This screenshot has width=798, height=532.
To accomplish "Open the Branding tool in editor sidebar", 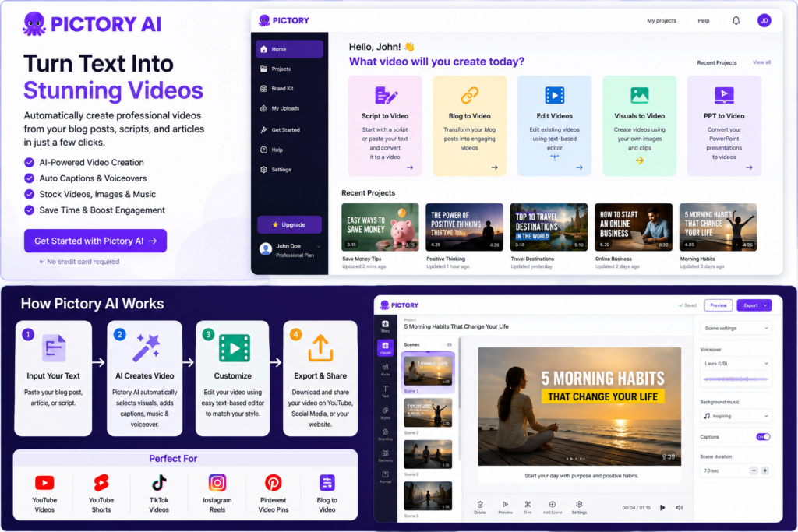I will tap(385, 434).
